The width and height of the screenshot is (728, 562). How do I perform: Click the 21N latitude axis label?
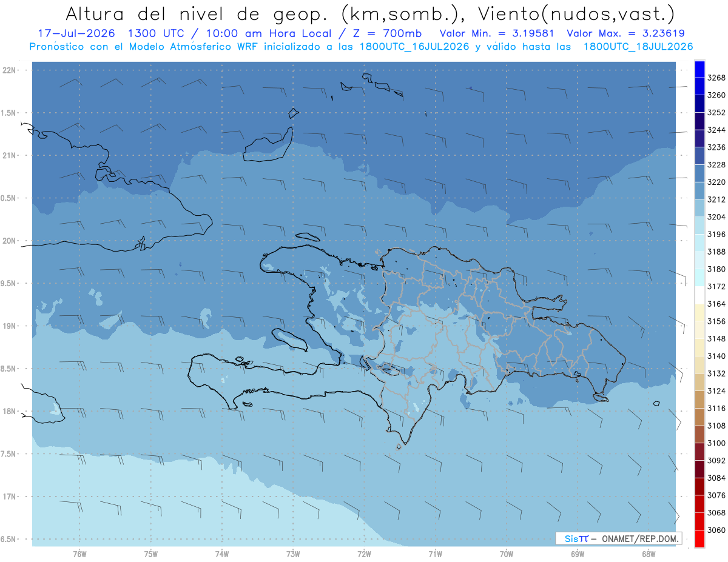10,155
